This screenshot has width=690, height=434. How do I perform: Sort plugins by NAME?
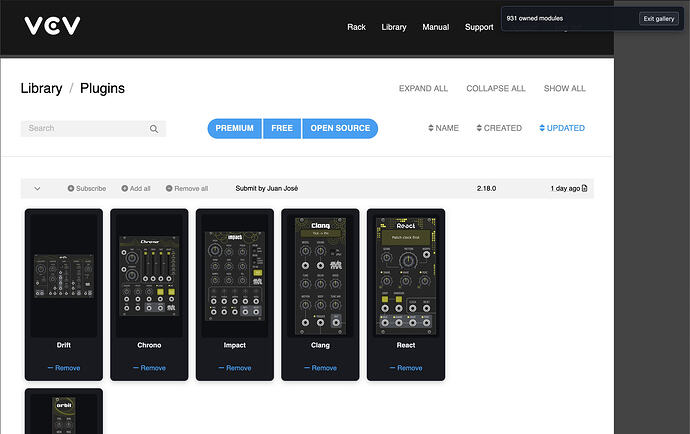(x=444, y=128)
